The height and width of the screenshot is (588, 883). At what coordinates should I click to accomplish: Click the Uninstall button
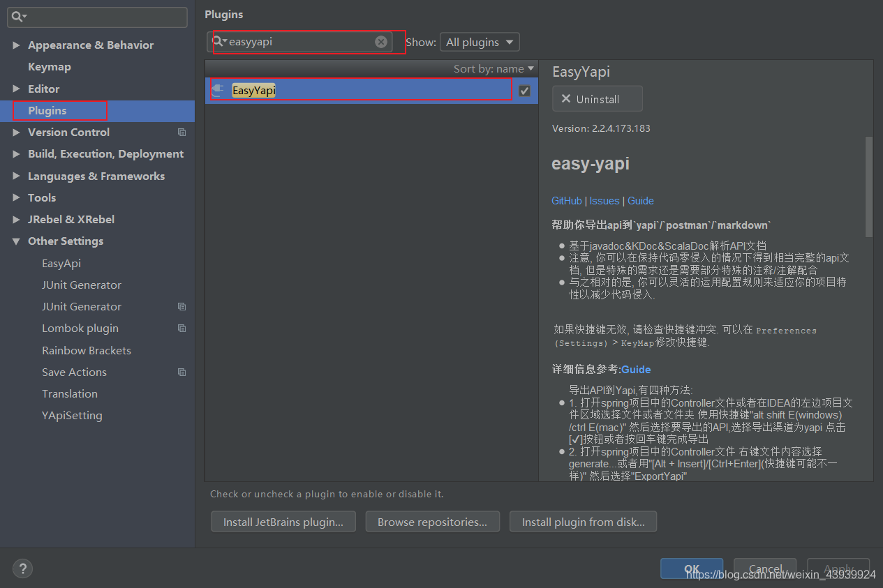coord(598,99)
